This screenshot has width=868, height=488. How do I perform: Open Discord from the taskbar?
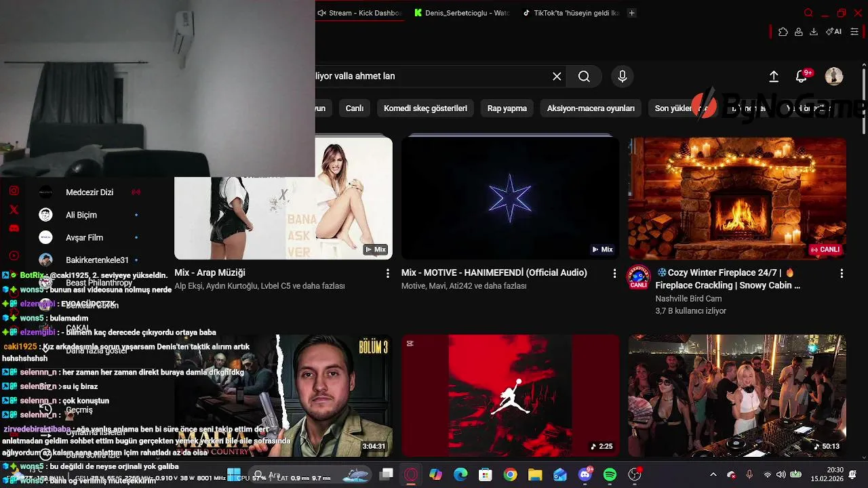(585, 475)
